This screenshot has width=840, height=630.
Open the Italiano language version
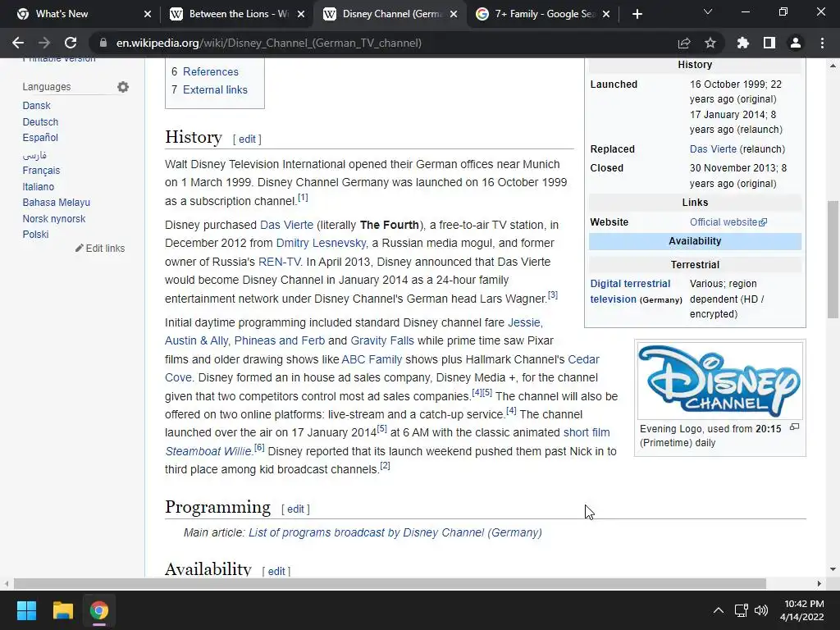pos(38,186)
